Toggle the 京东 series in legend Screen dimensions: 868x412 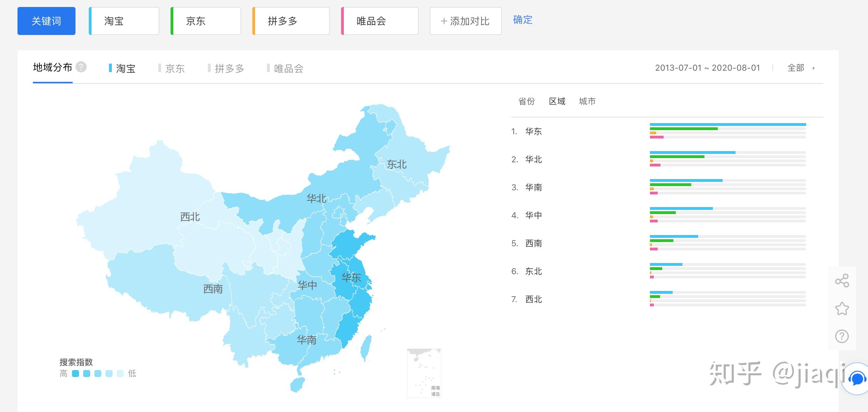tap(172, 68)
